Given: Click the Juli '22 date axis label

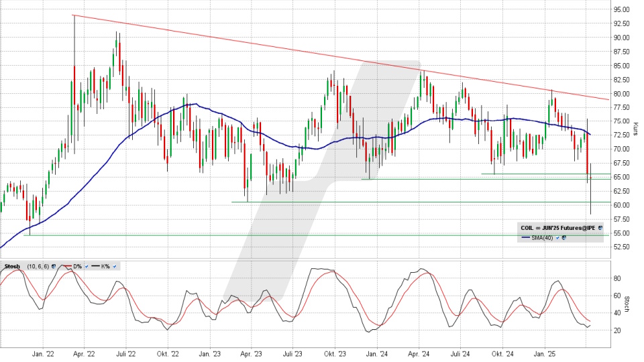Looking at the screenshot, I should [126, 354].
